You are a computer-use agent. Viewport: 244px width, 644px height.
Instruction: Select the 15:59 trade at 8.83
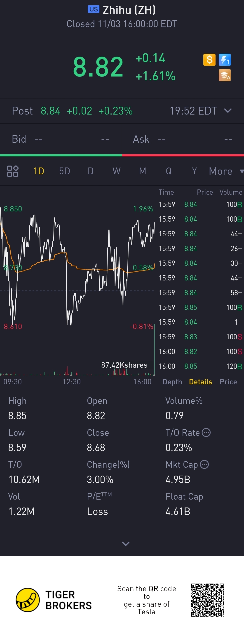pos(201,337)
